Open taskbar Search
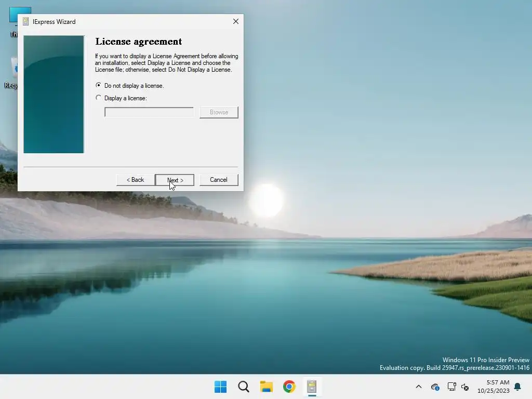Image resolution: width=532 pixels, height=399 pixels. [244, 387]
